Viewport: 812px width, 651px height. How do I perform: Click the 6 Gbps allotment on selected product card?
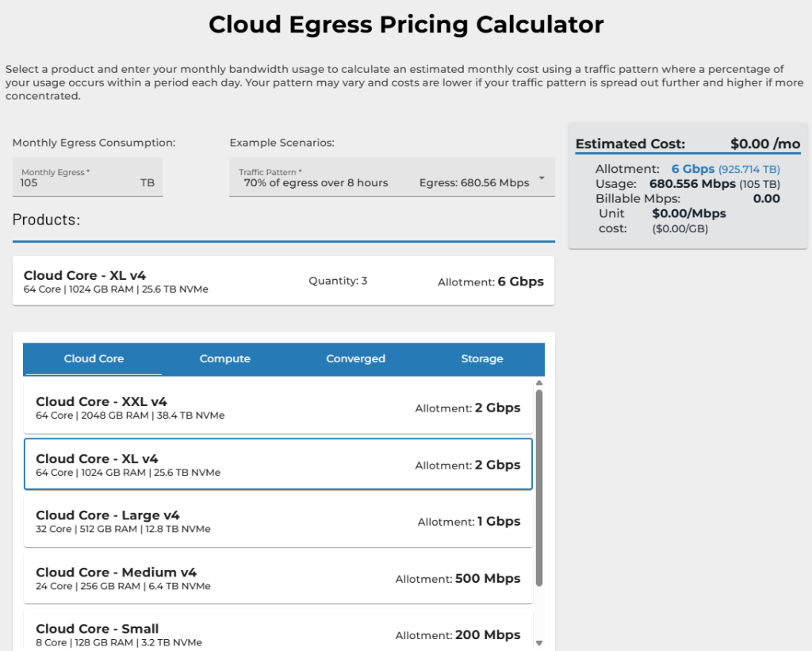520,281
